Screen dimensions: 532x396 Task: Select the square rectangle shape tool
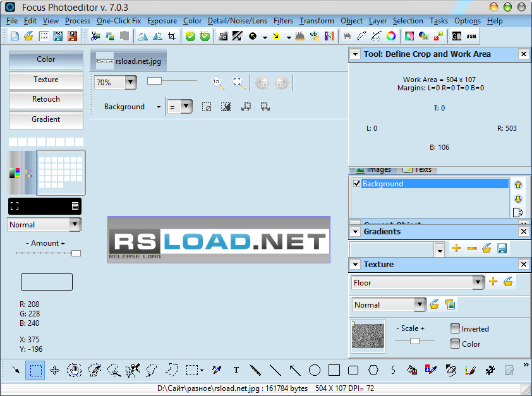(334, 370)
